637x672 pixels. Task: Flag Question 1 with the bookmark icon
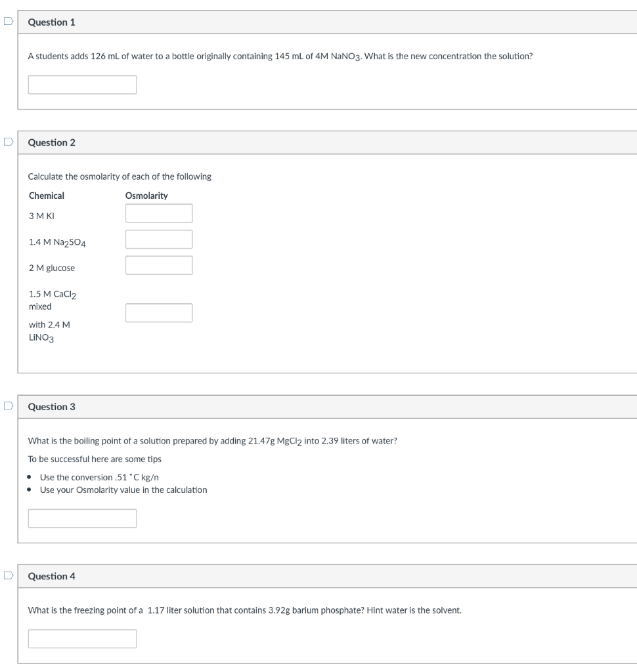[9, 21]
